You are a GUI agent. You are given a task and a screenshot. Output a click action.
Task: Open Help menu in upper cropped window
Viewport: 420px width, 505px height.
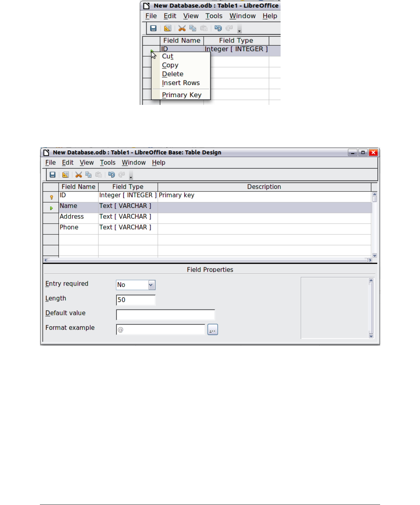point(270,16)
